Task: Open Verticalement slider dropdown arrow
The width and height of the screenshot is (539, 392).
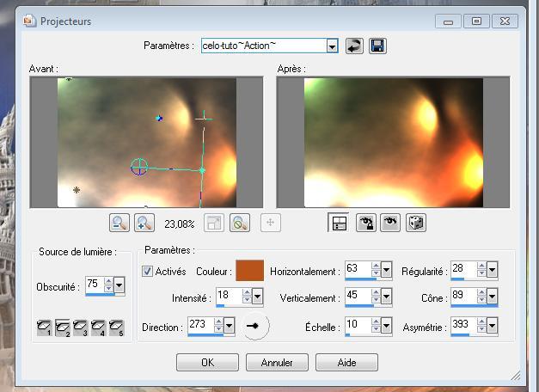Action: [x=386, y=296]
